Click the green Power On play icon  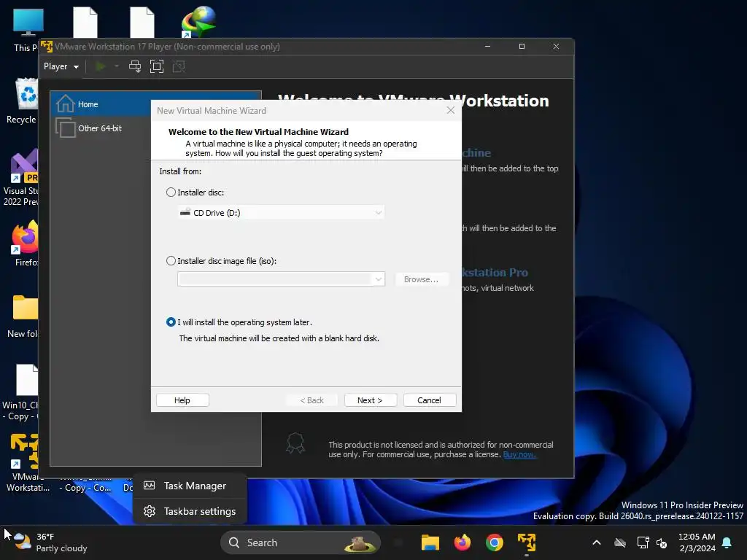click(x=101, y=66)
